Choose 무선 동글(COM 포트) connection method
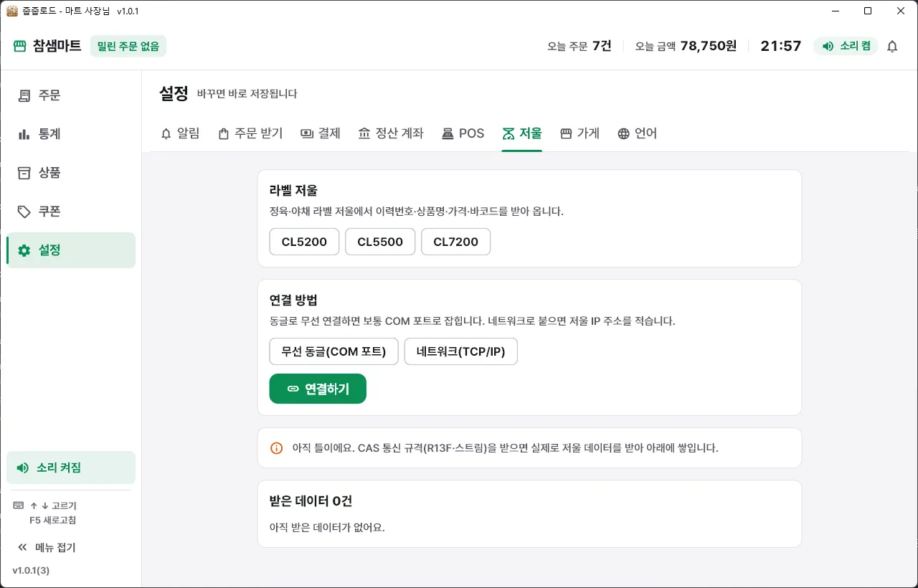The width and height of the screenshot is (918, 588). [334, 351]
